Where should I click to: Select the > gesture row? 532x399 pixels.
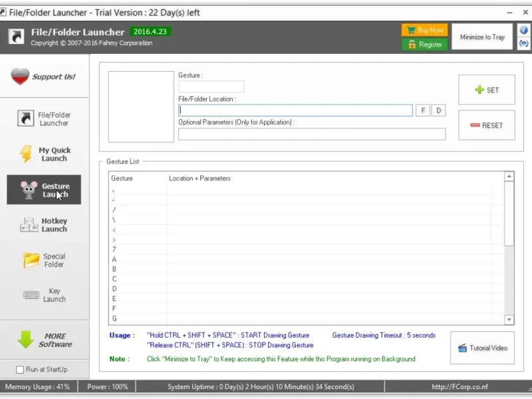(307, 239)
